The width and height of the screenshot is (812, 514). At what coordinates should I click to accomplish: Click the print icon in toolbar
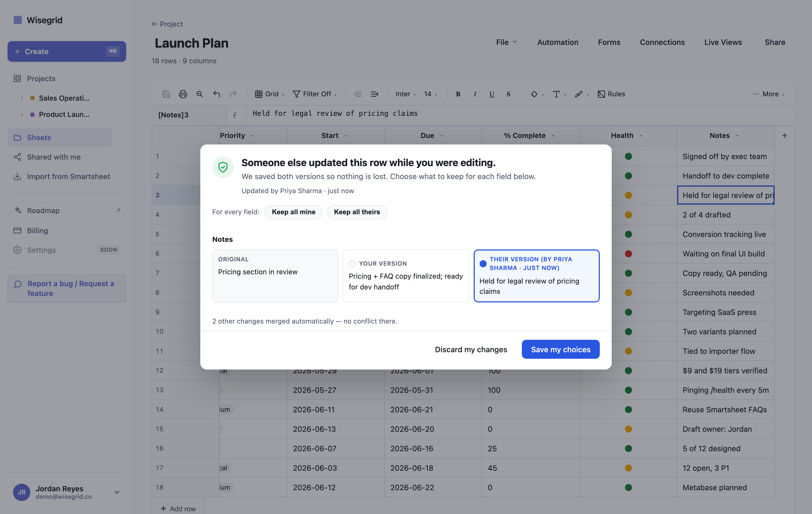[183, 94]
